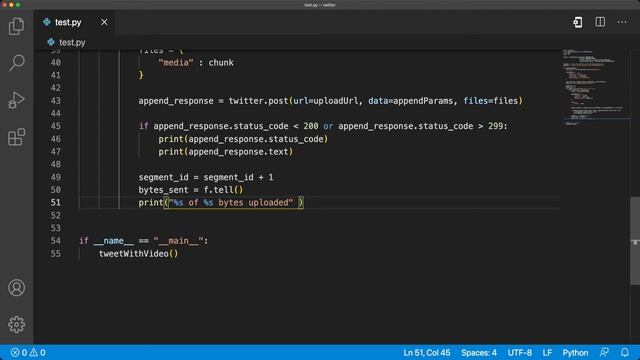The height and width of the screenshot is (360, 640).
Task: Select language mode Python
Action: coord(575,353)
